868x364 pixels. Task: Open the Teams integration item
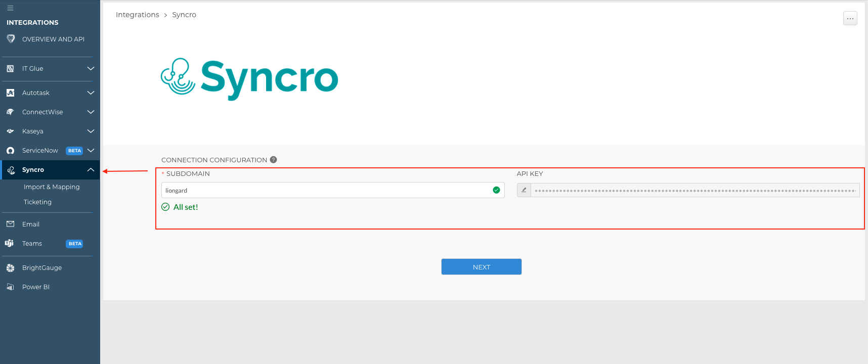pyautogui.click(x=32, y=243)
